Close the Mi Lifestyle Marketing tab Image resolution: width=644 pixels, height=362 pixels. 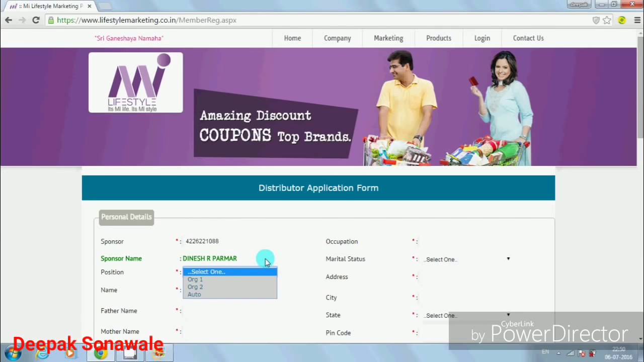coord(89,6)
